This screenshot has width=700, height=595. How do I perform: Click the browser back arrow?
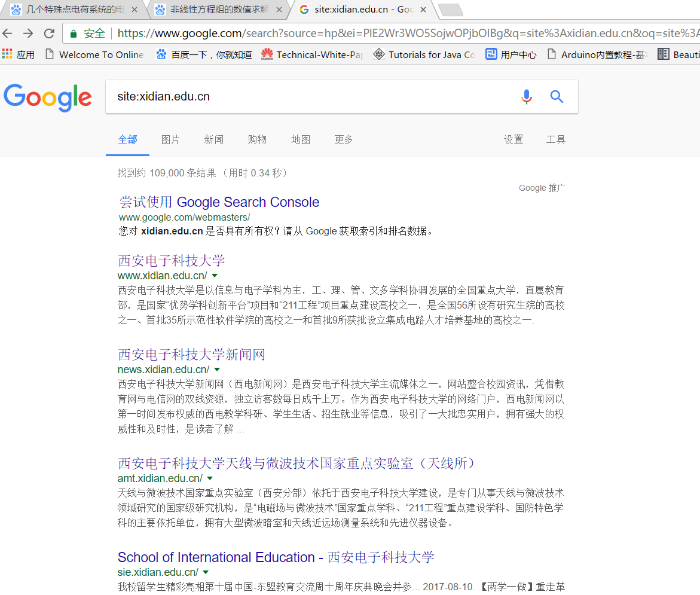[8, 33]
